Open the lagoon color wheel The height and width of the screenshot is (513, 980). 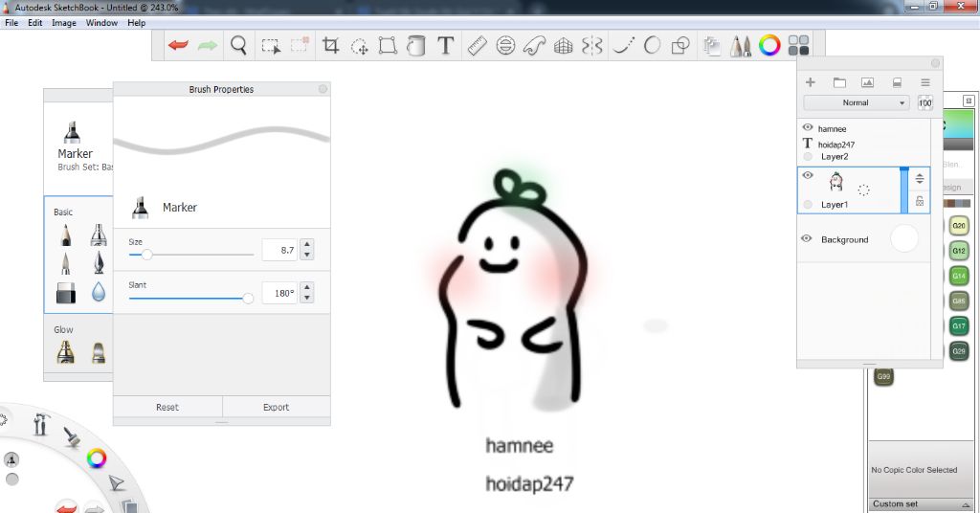(x=97, y=458)
